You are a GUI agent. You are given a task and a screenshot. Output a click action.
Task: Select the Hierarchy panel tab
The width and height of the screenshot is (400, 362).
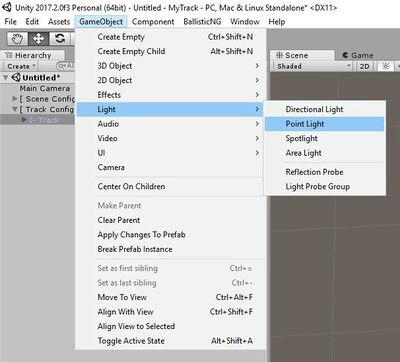[32, 55]
